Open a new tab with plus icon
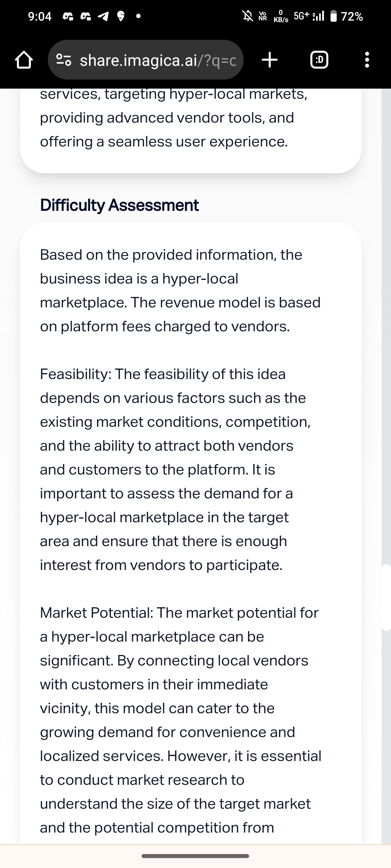 point(270,60)
